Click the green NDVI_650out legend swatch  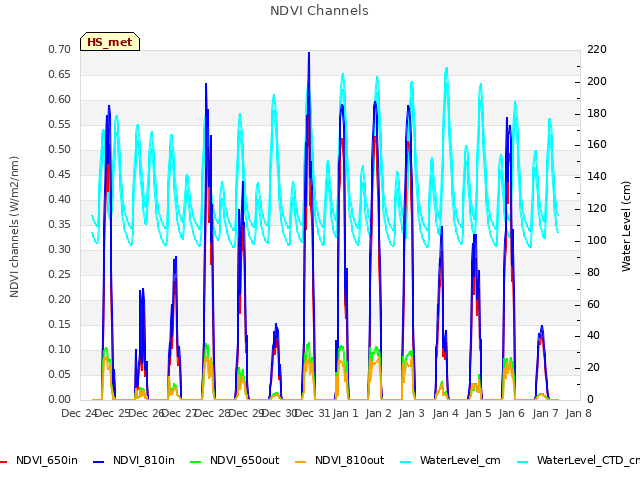click(196, 462)
